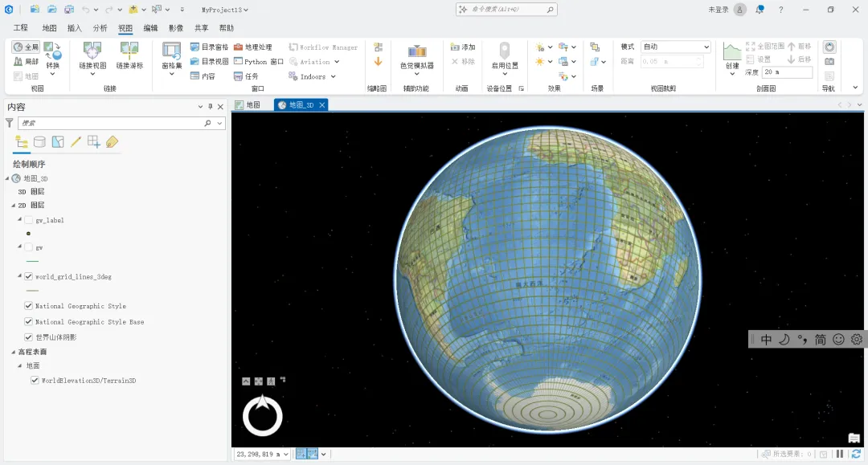
Task: Expand the 色觉模拟器 dropdown
Action: click(x=417, y=75)
